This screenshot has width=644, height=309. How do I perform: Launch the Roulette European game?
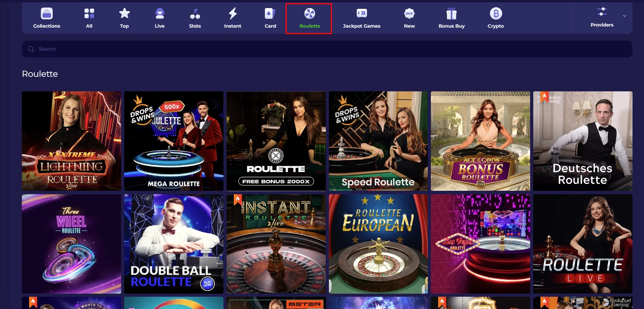(x=378, y=244)
